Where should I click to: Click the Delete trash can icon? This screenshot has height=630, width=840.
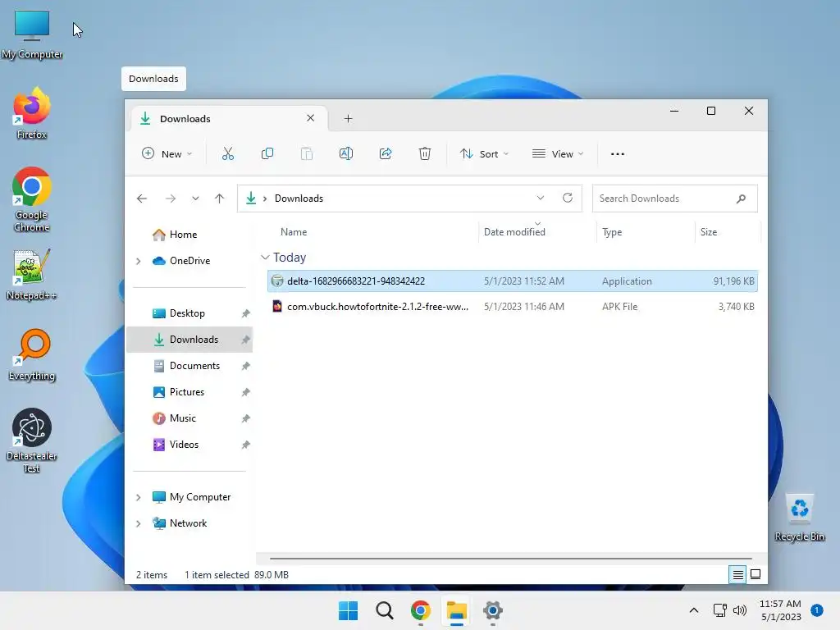[x=424, y=153]
